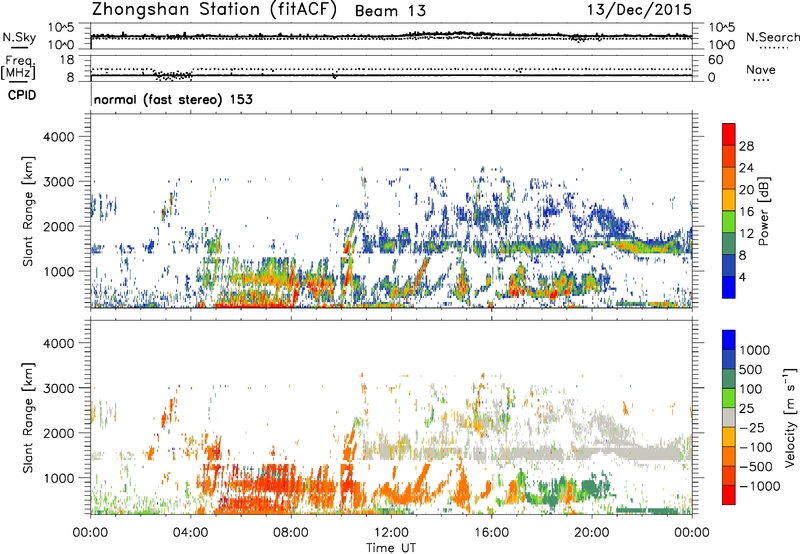Click the 20:00 time tick label
This screenshot has height=554, width=800.
click(x=591, y=533)
